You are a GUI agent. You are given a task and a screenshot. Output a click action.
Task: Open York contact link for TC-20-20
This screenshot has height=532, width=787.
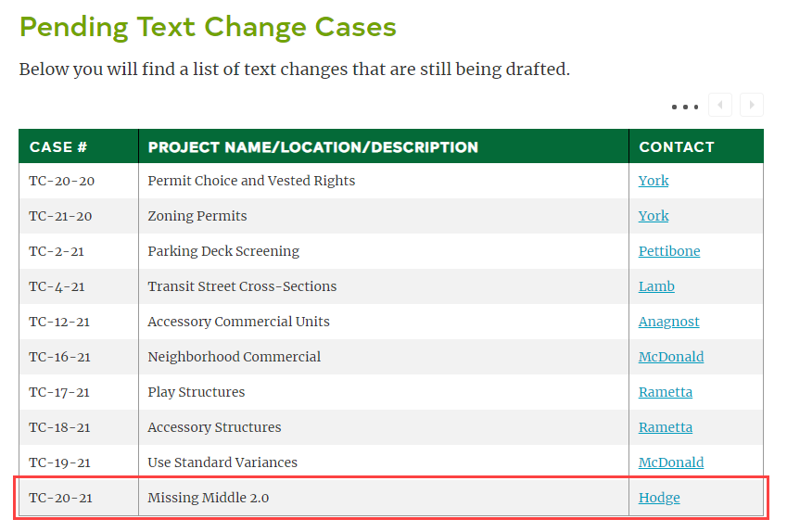click(654, 181)
